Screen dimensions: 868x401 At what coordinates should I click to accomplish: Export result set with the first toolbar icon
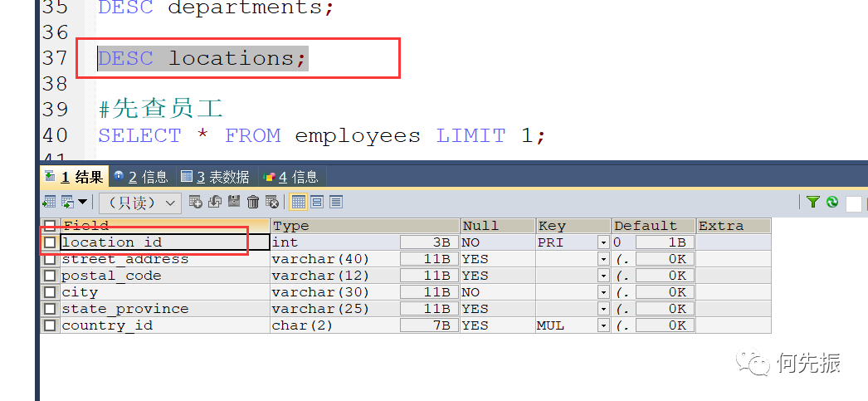coord(49,203)
